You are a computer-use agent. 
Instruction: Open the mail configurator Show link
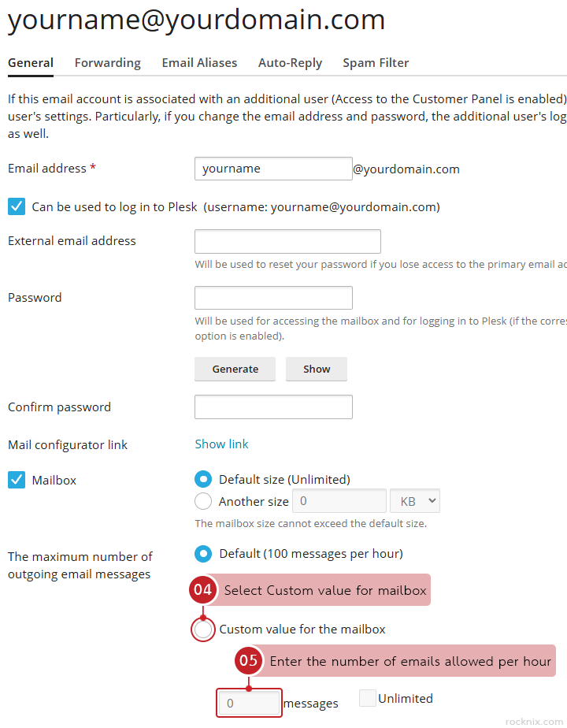pyautogui.click(x=221, y=444)
